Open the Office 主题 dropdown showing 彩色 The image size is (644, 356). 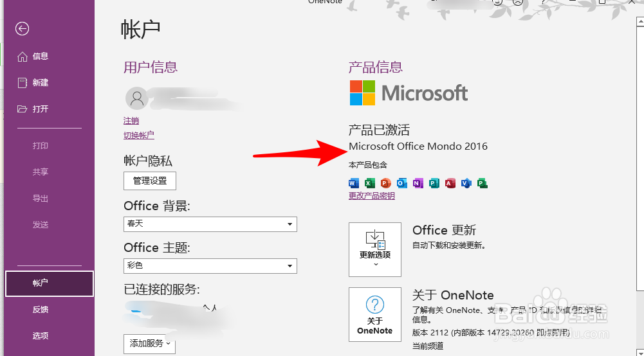point(210,266)
